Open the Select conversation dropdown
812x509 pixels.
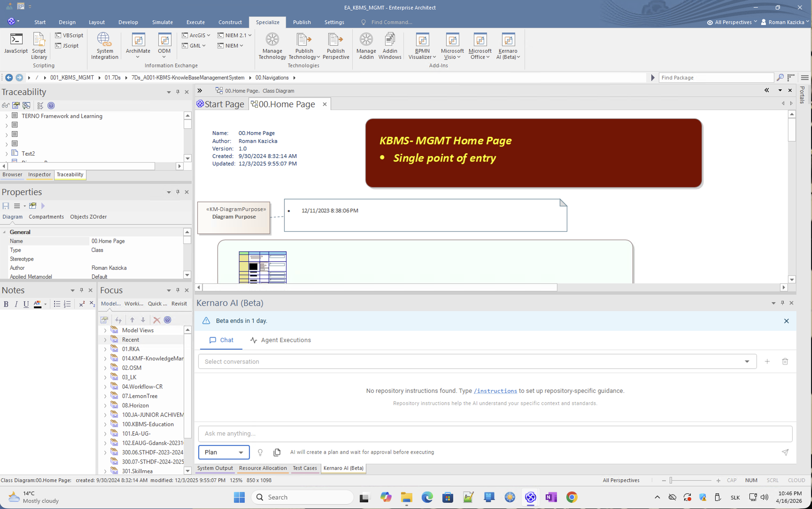[477, 361]
